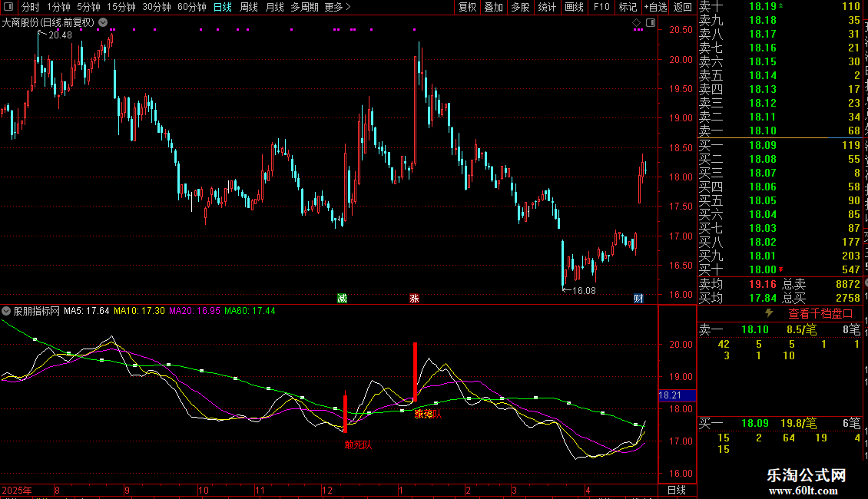The image size is (868, 499).
Task: Expand the 更多 periods menu
Action: [x=337, y=7]
